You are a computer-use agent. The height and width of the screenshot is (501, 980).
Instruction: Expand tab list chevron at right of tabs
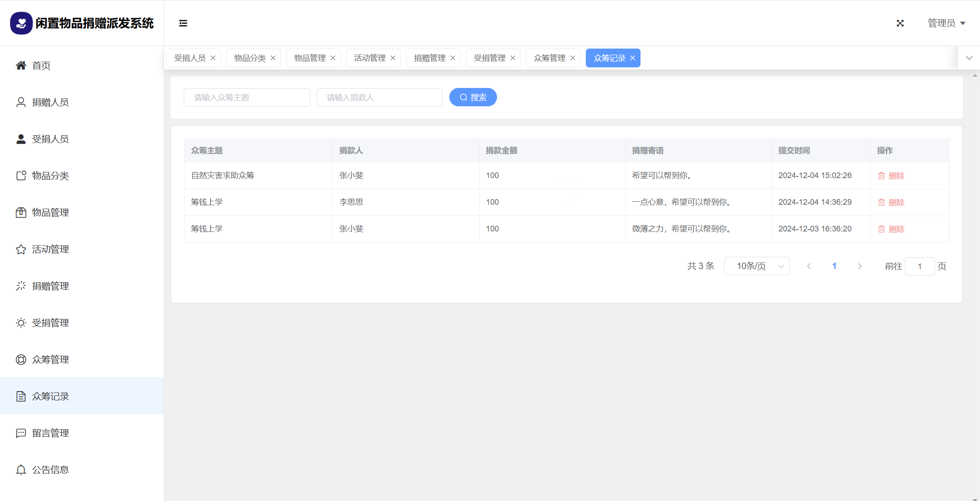[969, 58]
